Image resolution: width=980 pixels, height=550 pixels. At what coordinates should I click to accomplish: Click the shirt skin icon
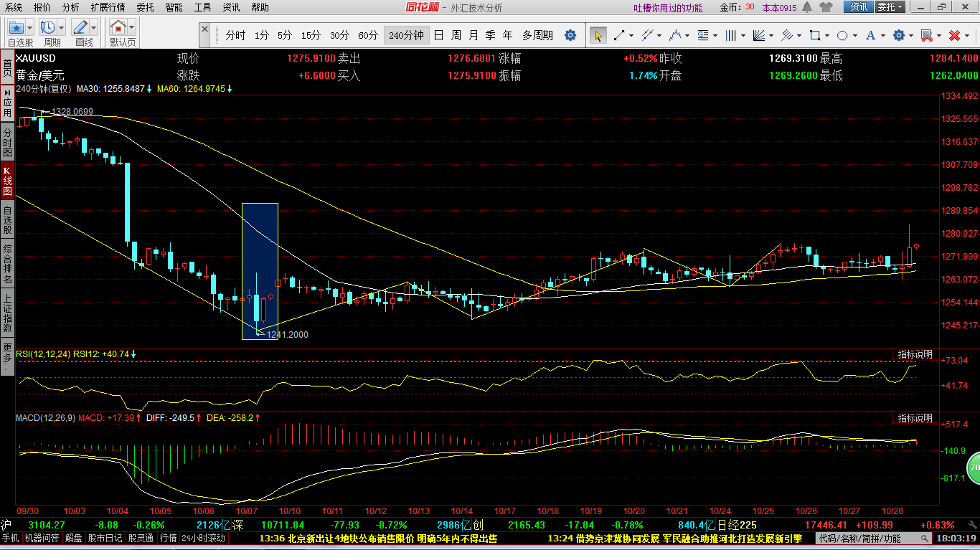click(x=826, y=7)
